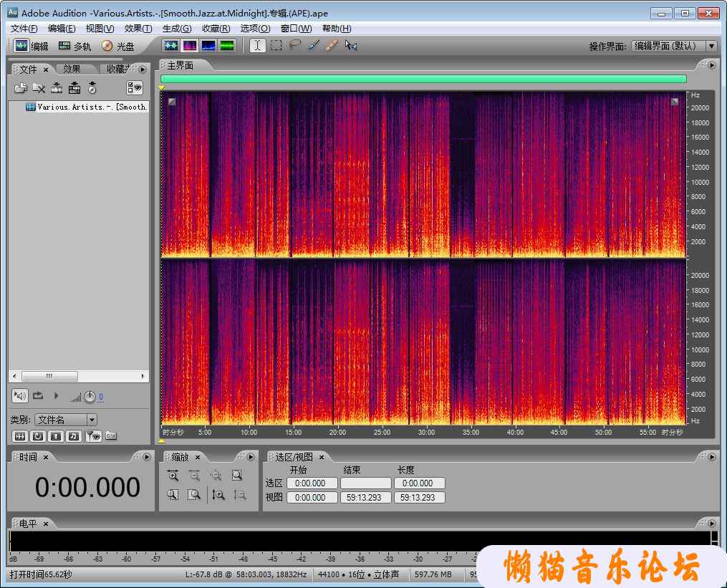
Task: Toggle show video files filter button
Action: [56, 436]
